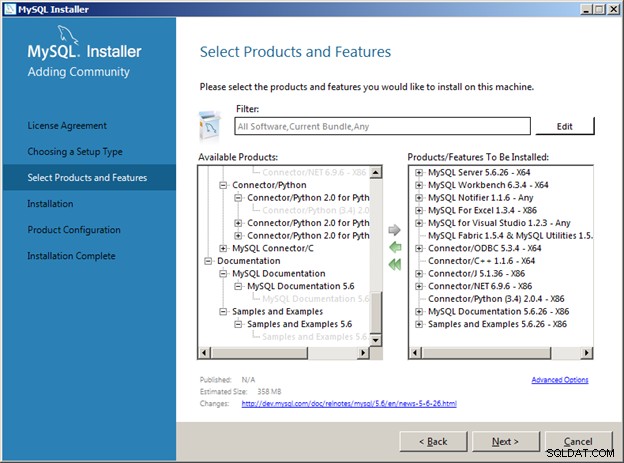Expand Connector/J 5.1.36 - X86
The height and width of the screenshot is (463, 624).
[x=419, y=274]
